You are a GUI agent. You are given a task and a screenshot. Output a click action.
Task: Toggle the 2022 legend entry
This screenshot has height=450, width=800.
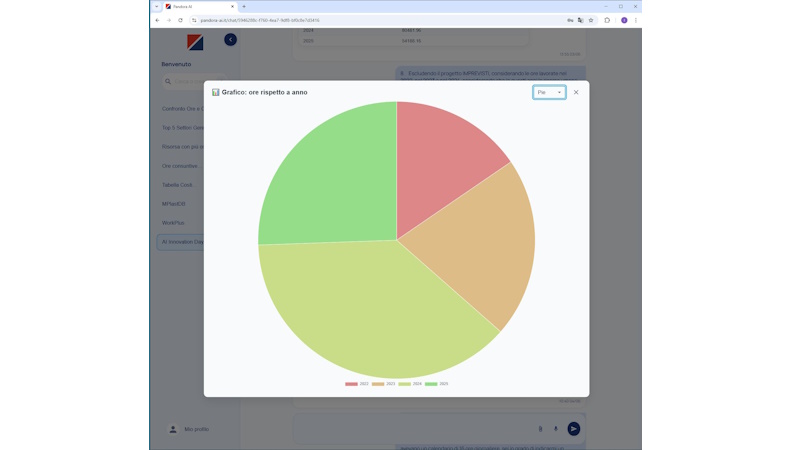[357, 384]
